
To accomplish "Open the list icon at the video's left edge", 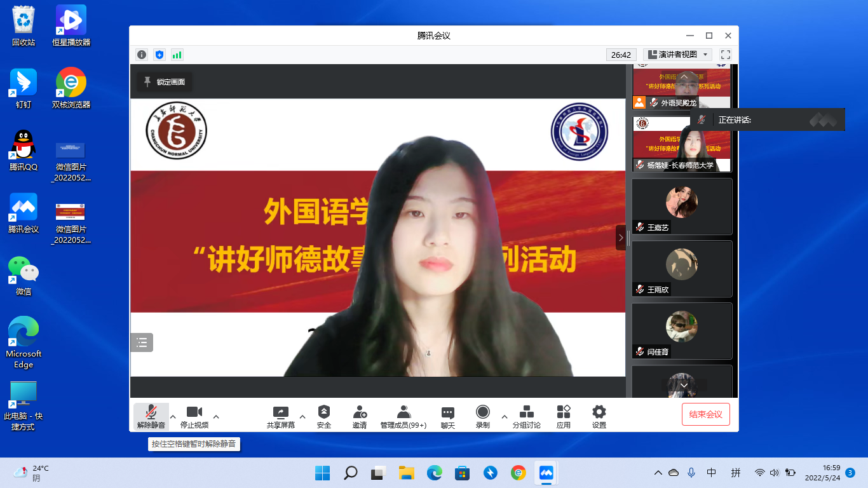I will (x=142, y=342).
